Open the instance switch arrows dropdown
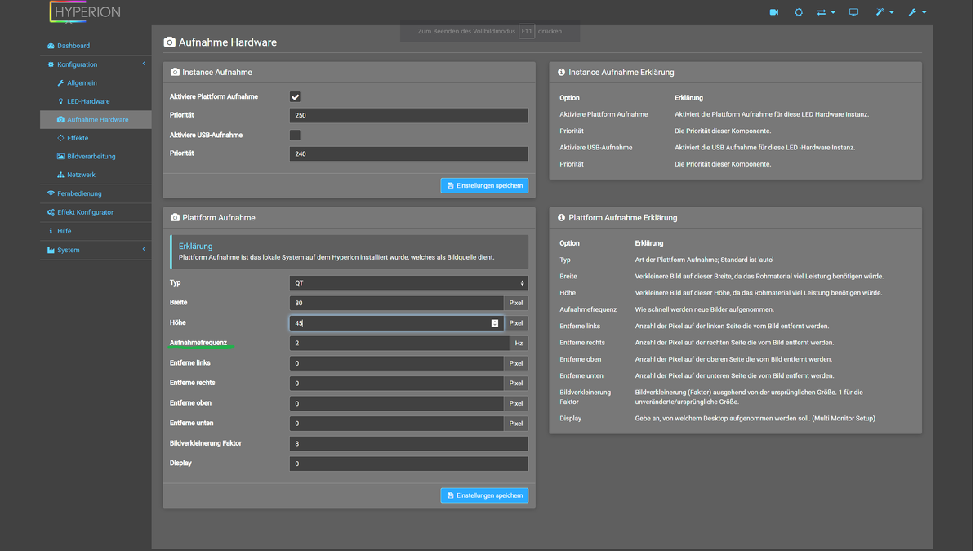 click(826, 12)
